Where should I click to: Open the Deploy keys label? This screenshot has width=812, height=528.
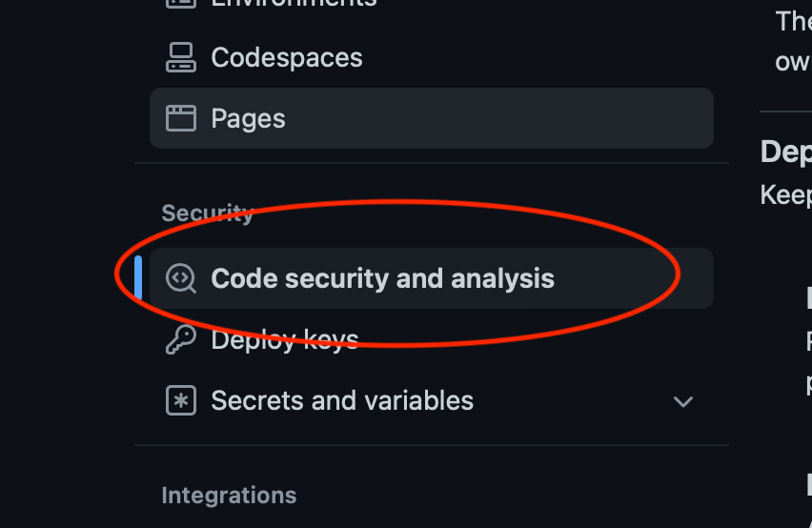(x=285, y=340)
